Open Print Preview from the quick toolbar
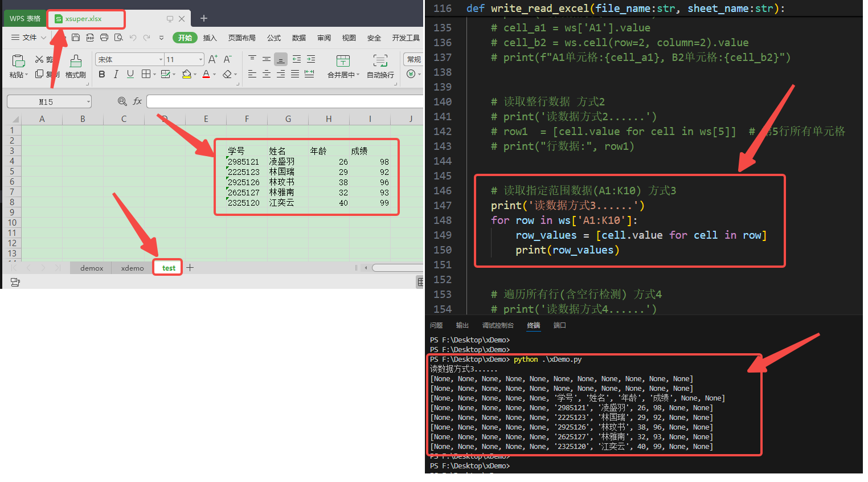The height and width of the screenshot is (482, 868). point(118,38)
